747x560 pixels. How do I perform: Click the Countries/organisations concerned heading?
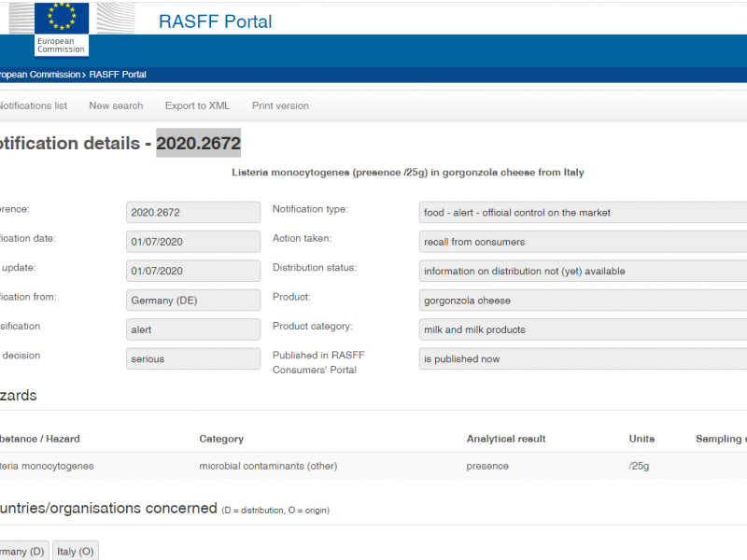tap(108, 508)
